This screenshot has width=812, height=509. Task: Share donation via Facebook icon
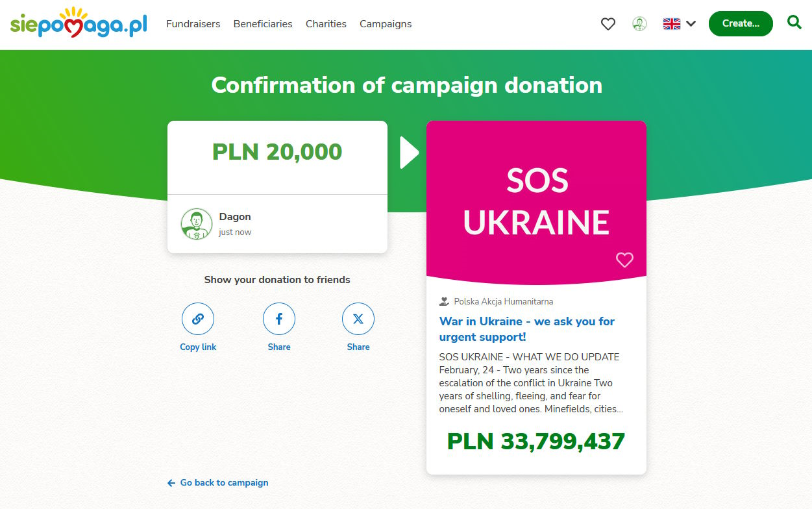(279, 319)
